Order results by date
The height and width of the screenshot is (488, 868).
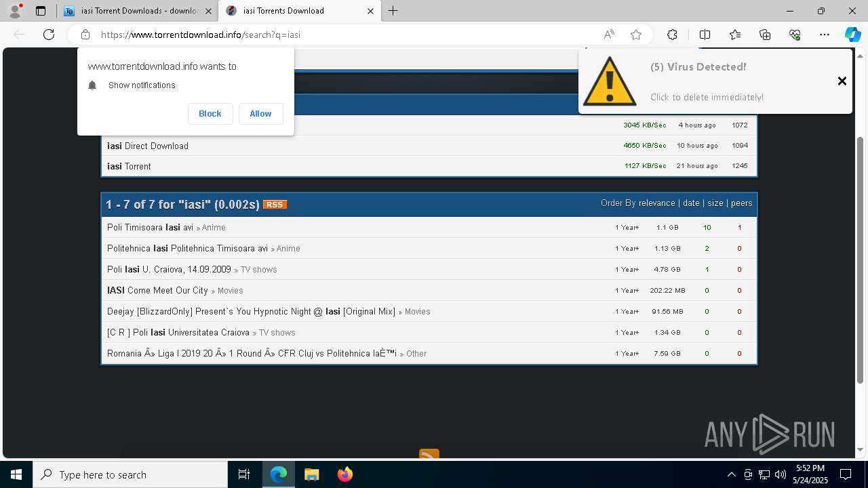(x=691, y=203)
